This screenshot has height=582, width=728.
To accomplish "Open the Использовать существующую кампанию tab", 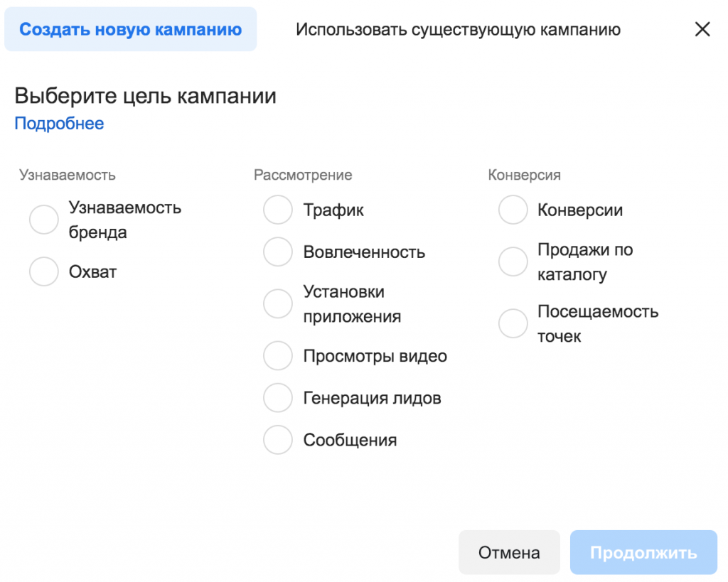I will point(458,29).
